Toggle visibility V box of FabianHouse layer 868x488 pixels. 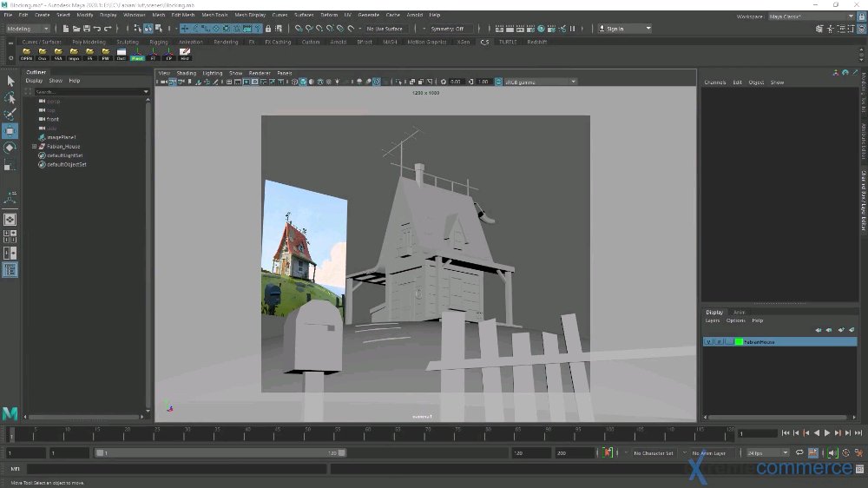(x=708, y=342)
